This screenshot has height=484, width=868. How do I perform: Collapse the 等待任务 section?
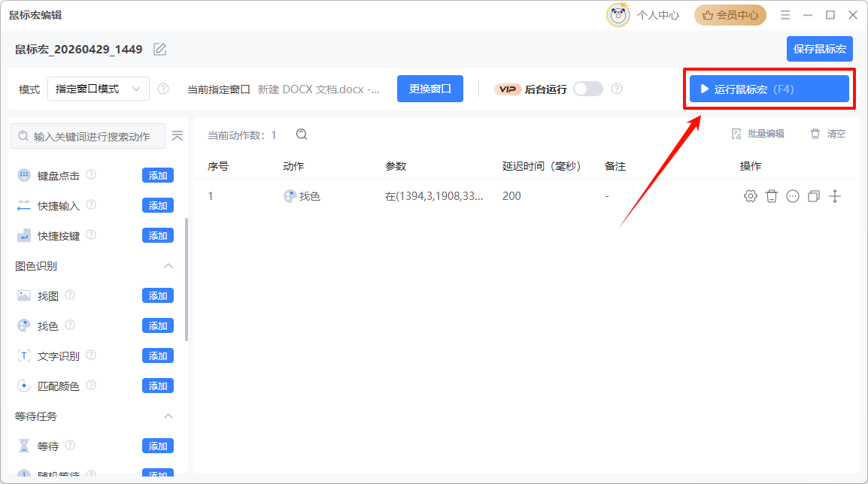pos(168,416)
